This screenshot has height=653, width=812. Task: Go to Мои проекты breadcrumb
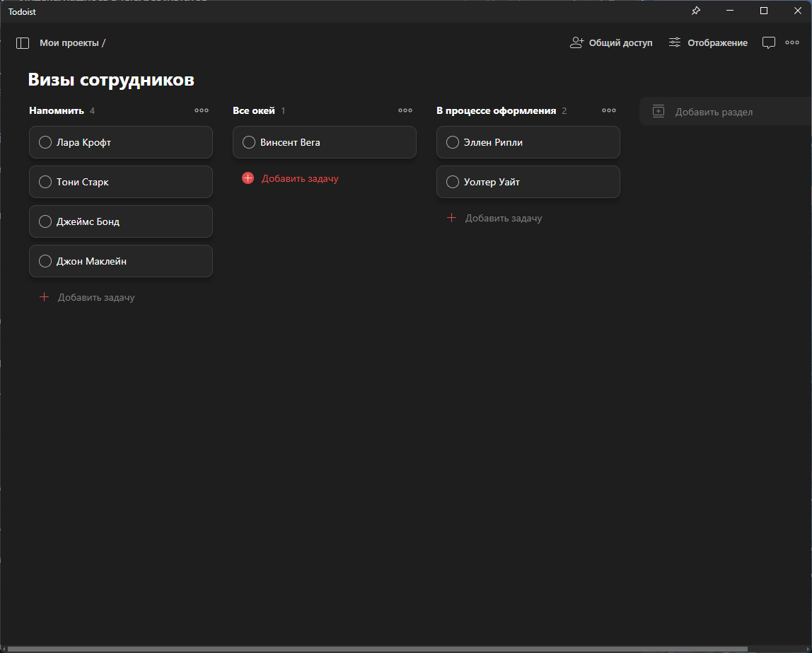coord(69,43)
